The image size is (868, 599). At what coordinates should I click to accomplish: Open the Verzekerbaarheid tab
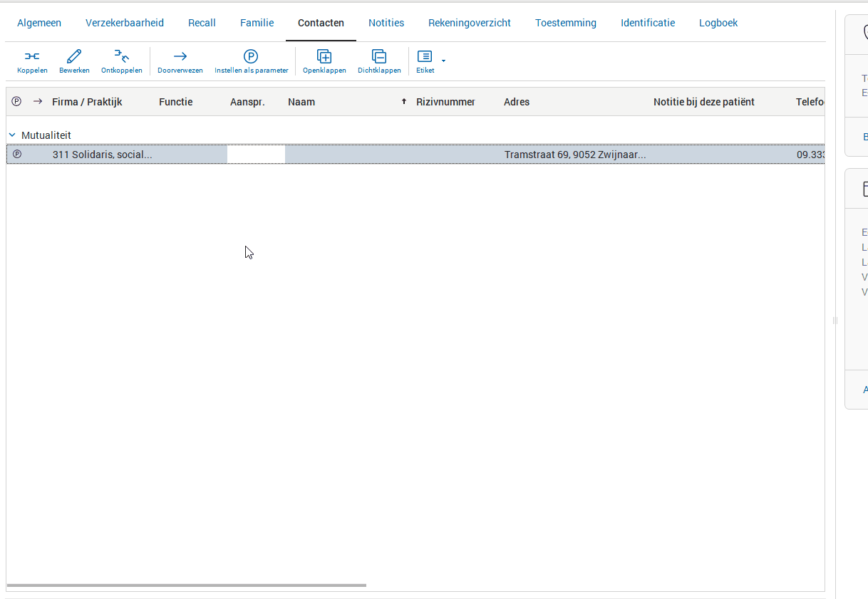point(125,23)
